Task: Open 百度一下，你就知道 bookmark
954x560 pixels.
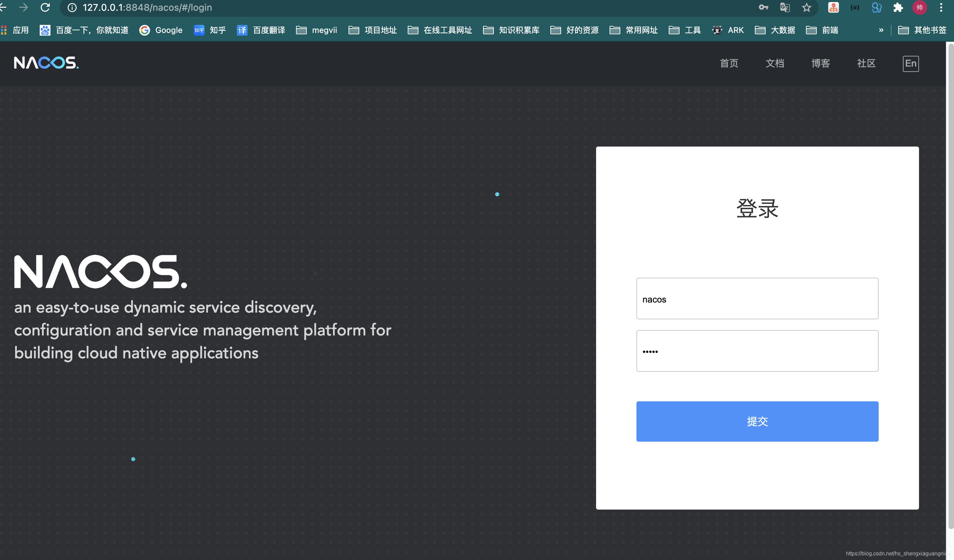Action: point(84,30)
